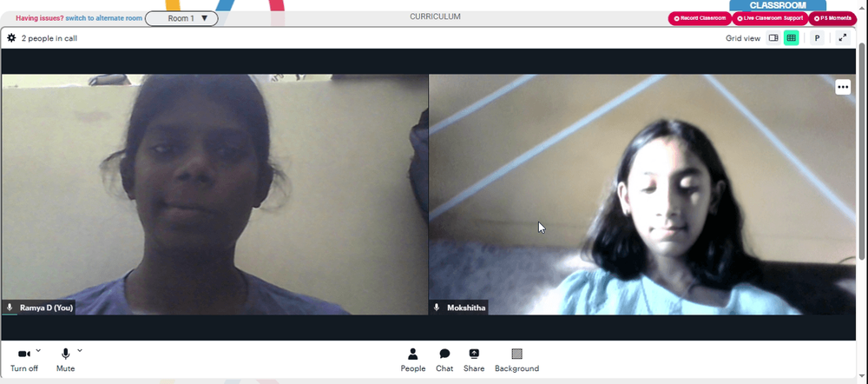Select the CLASSROOM tab
Viewport: 868px width, 384px height.
point(778,5)
